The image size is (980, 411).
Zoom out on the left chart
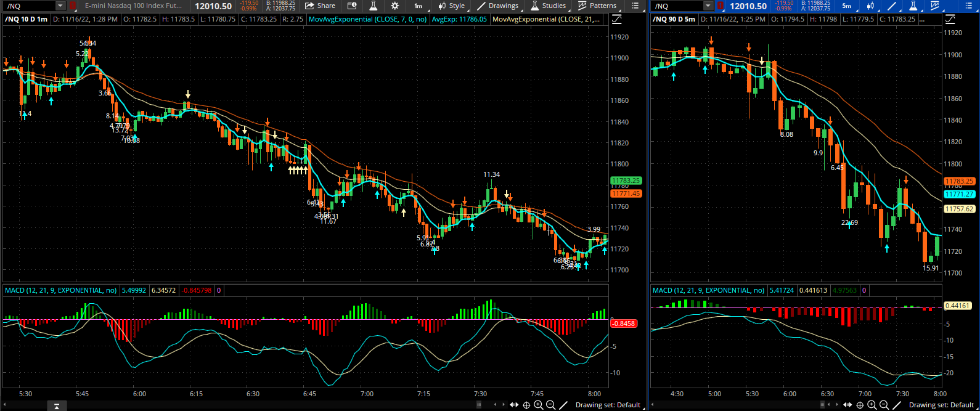pos(550,405)
